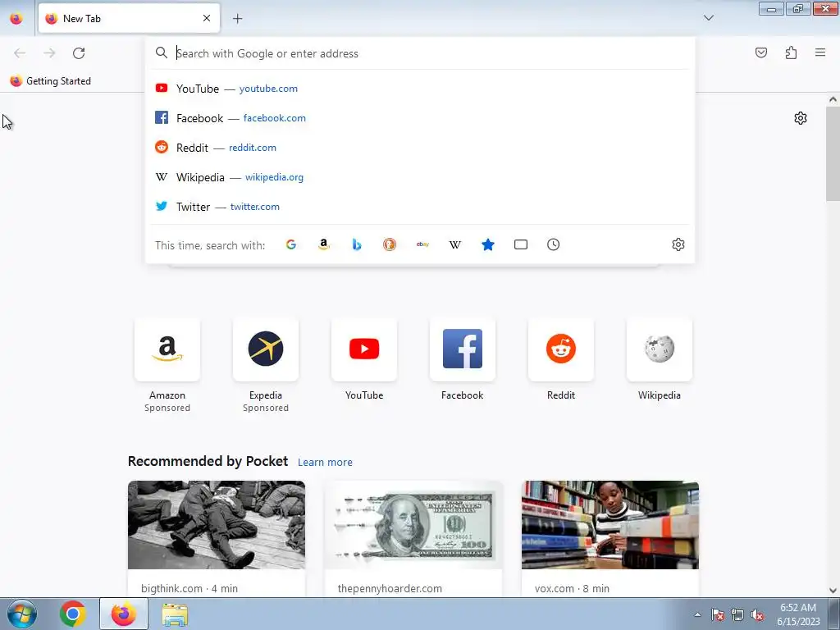
Task: Open the Windows Start menu
Action: pyautogui.click(x=22, y=614)
